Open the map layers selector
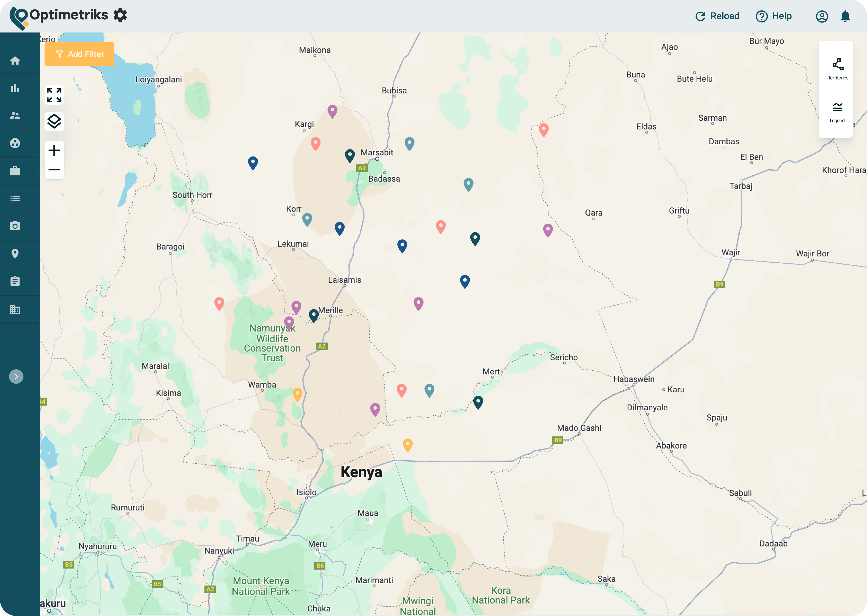Image resolution: width=867 pixels, height=616 pixels. pos(54,121)
